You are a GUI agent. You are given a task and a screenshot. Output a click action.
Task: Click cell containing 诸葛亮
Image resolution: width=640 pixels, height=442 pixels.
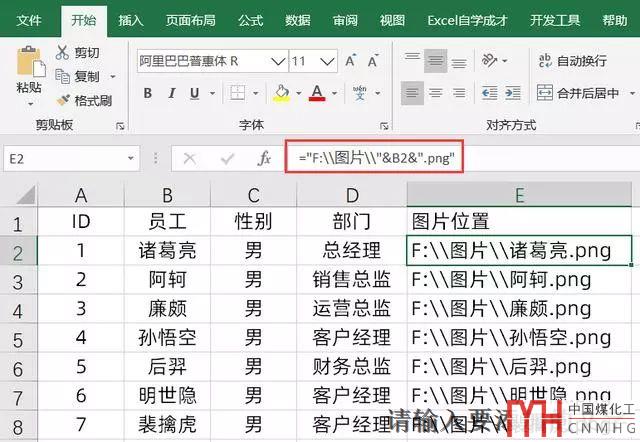coord(167,250)
